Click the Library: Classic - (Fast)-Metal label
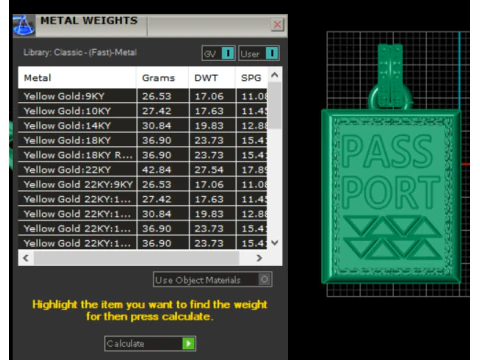 click(80, 52)
